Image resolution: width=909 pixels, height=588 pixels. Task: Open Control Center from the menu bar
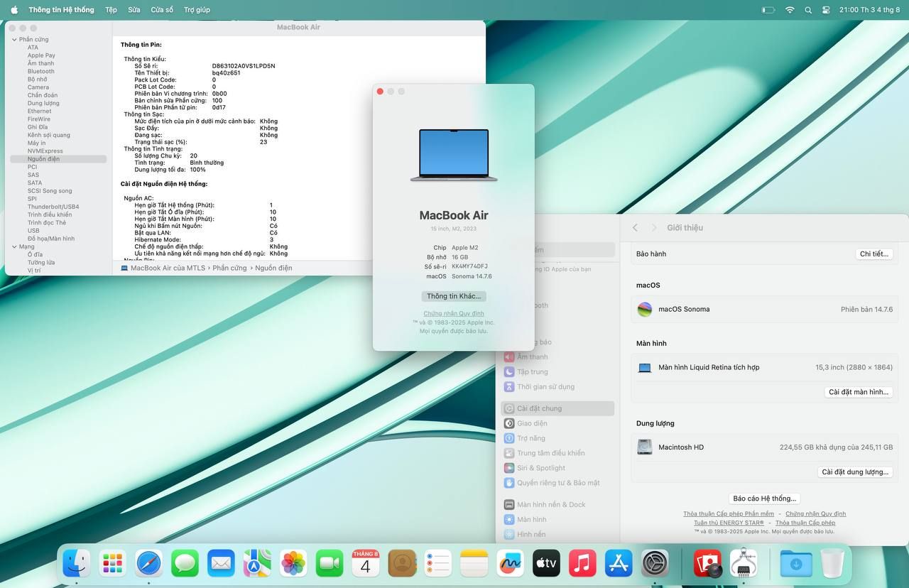826,10
